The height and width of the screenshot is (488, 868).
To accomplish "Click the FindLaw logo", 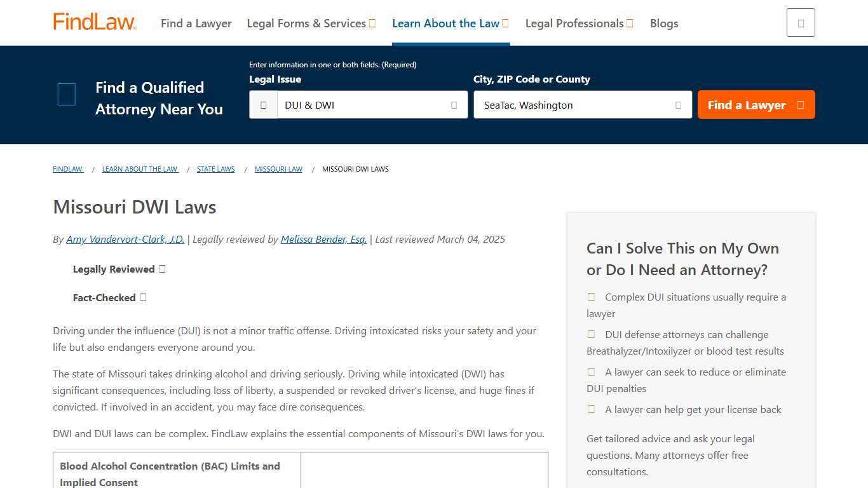I will click(94, 21).
